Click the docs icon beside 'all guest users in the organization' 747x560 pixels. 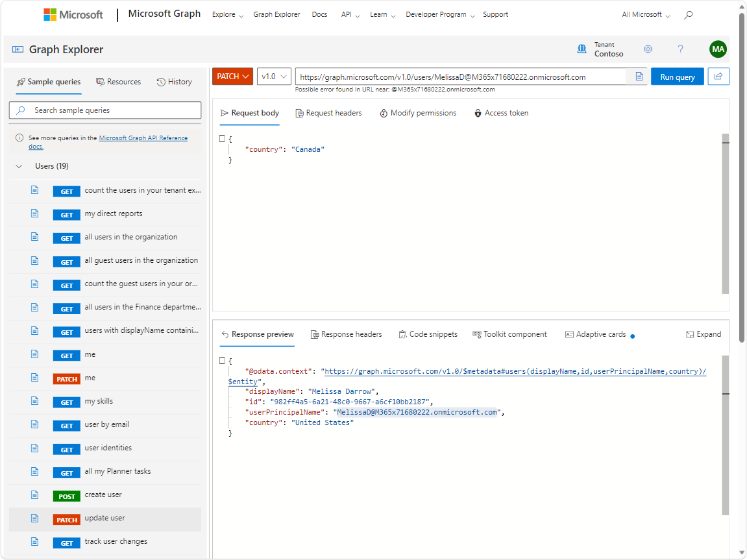[x=35, y=260]
